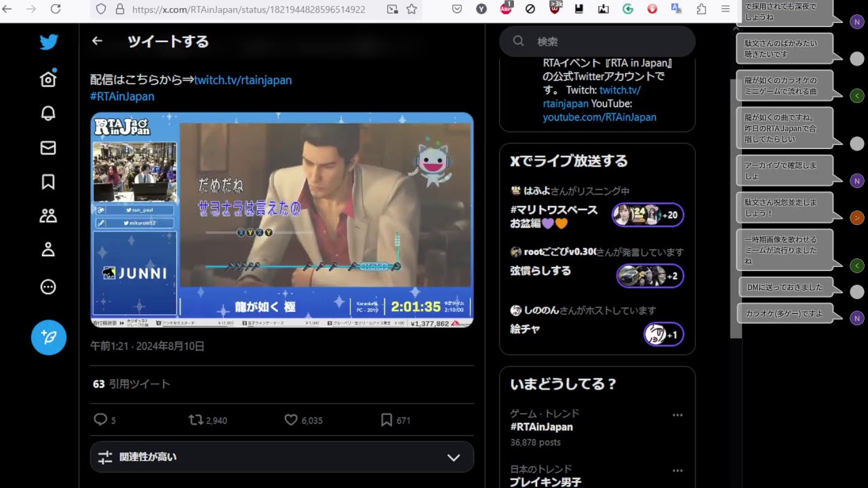Click the orange avatar beside 駄文さん呪怨並走しましょう

857,218
